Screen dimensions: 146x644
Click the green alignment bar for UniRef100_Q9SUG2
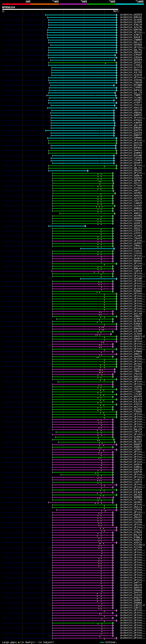click(x=83, y=63)
